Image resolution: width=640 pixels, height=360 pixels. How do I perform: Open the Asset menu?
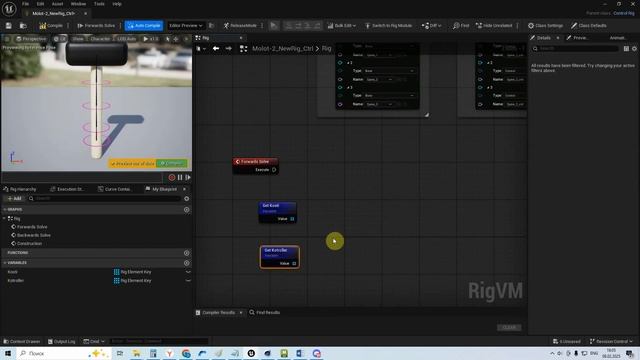click(57, 4)
